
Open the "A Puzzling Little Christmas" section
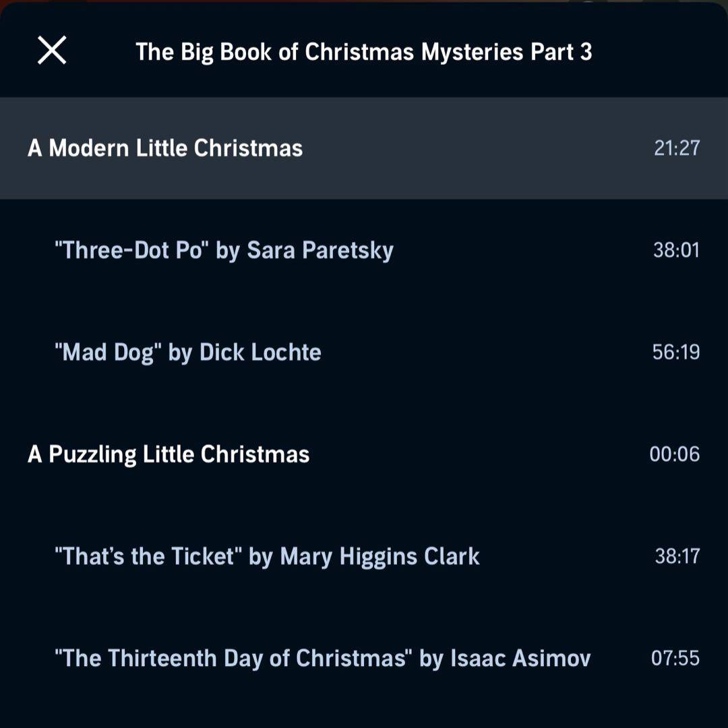point(169,454)
